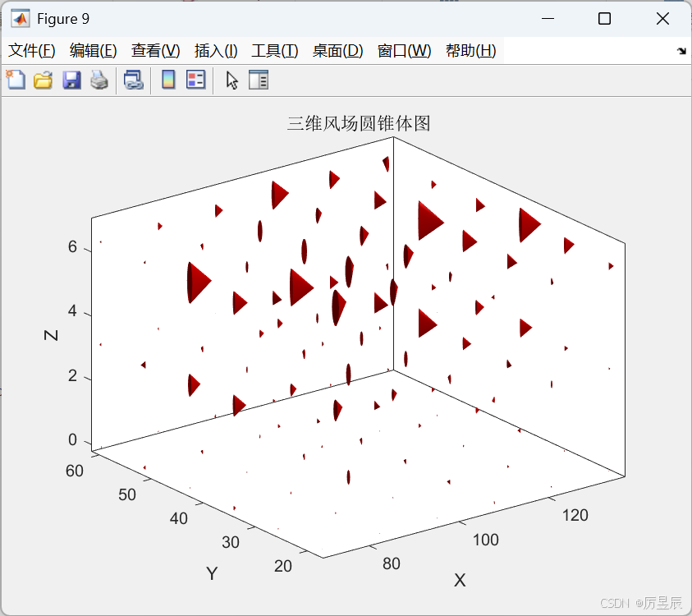
Task: Click the Y-axis tick label 20
Action: 283,566
